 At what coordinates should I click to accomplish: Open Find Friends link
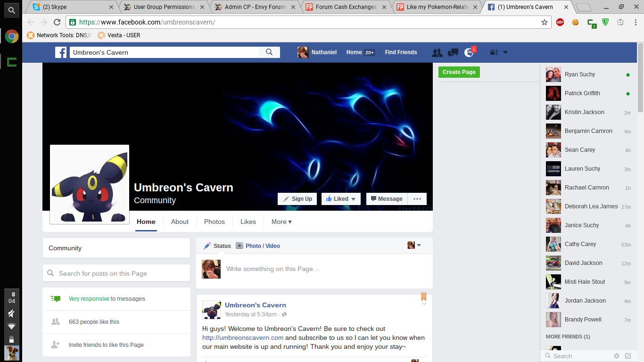point(401,52)
